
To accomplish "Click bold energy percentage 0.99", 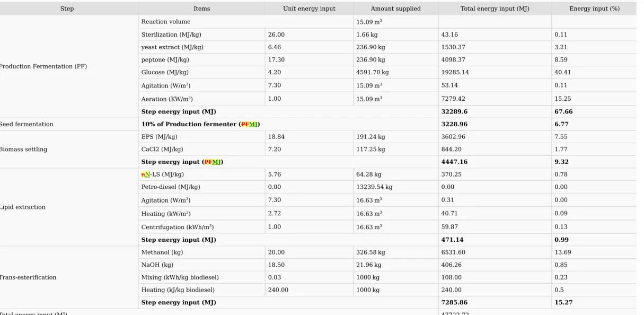I will [x=561, y=240].
